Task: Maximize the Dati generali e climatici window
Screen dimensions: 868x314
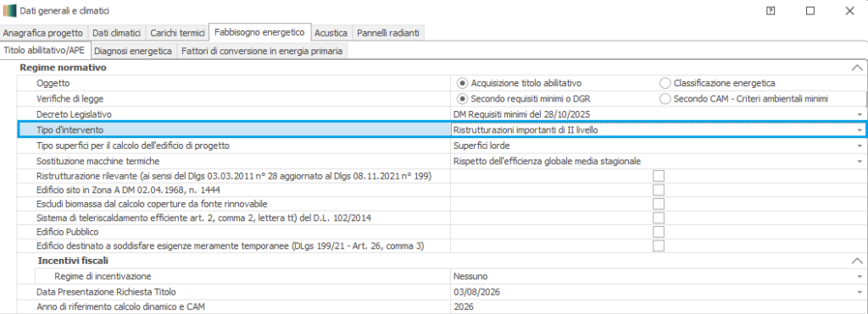Action: pos(810,10)
